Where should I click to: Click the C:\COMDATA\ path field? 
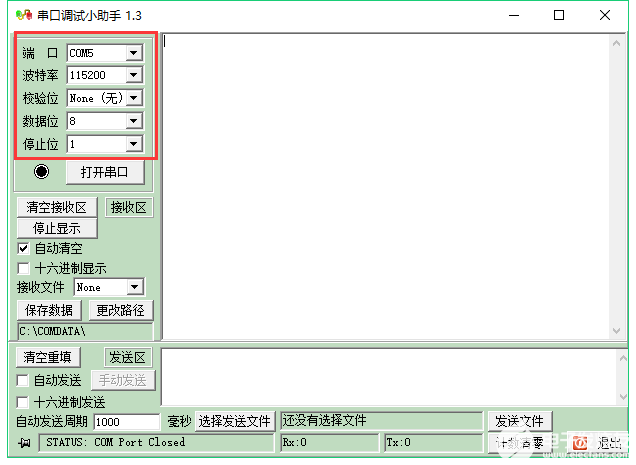click(x=85, y=332)
